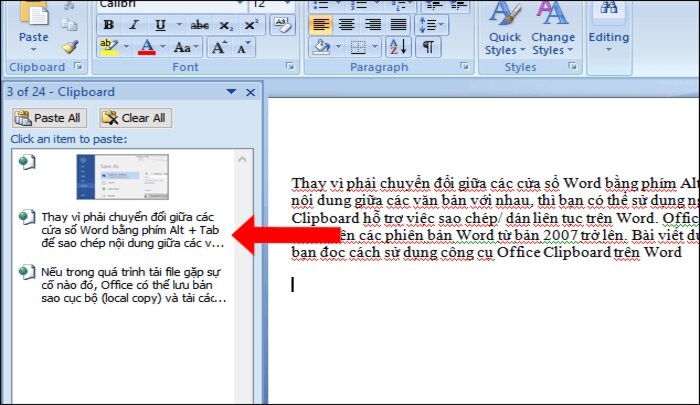700x405 pixels.
Task: Select the Format Painter brush
Action: (x=70, y=46)
